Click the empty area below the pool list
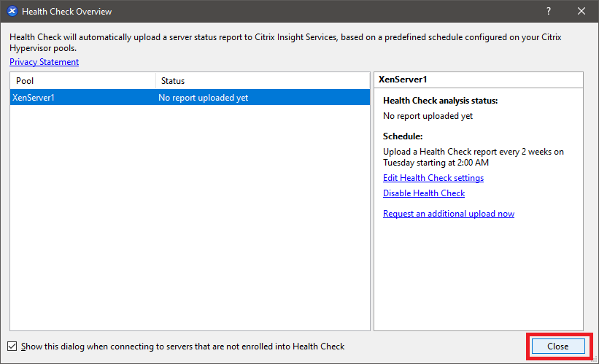The image size is (599, 364). click(190, 219)
